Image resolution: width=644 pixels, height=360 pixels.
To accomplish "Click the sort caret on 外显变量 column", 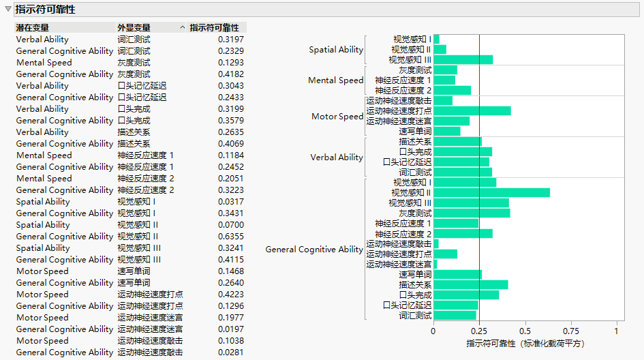I will [x=182, y=27].
